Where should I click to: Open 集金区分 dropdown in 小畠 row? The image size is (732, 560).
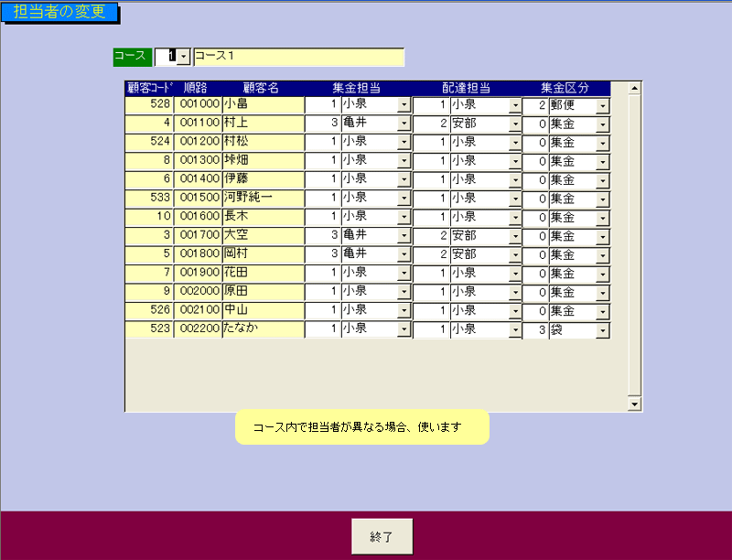click(602, 105)
